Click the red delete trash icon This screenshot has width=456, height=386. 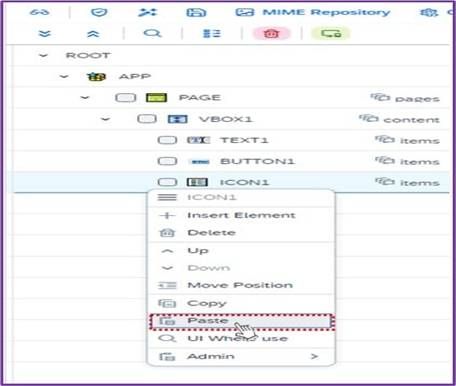271,34
